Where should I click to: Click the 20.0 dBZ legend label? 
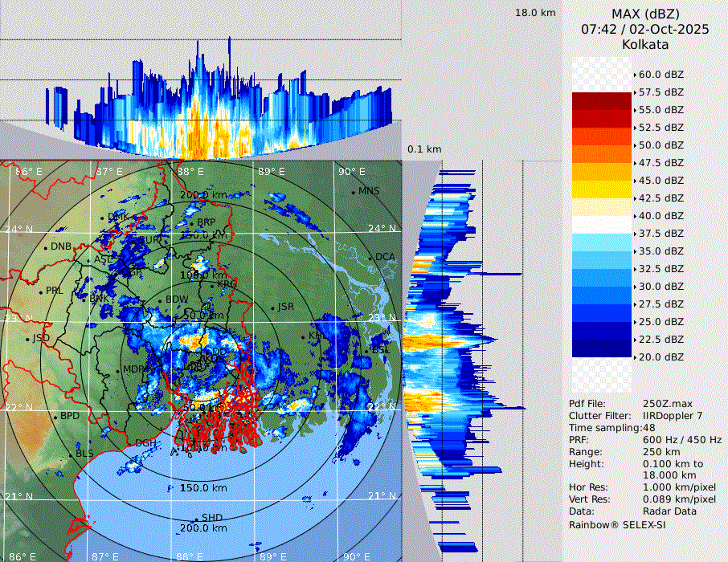661,356
